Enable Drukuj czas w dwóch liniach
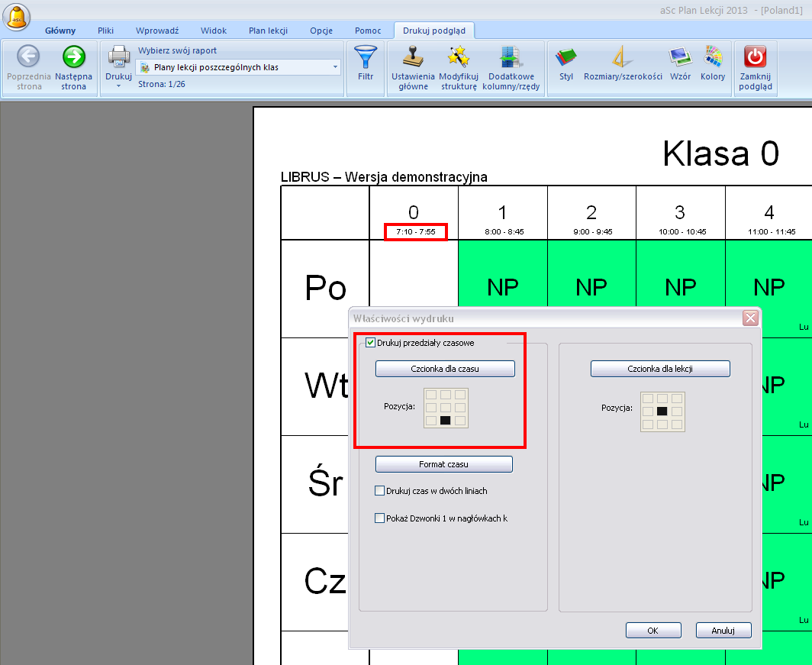Viewport: 812px width, 665px height. click(380, 491)
